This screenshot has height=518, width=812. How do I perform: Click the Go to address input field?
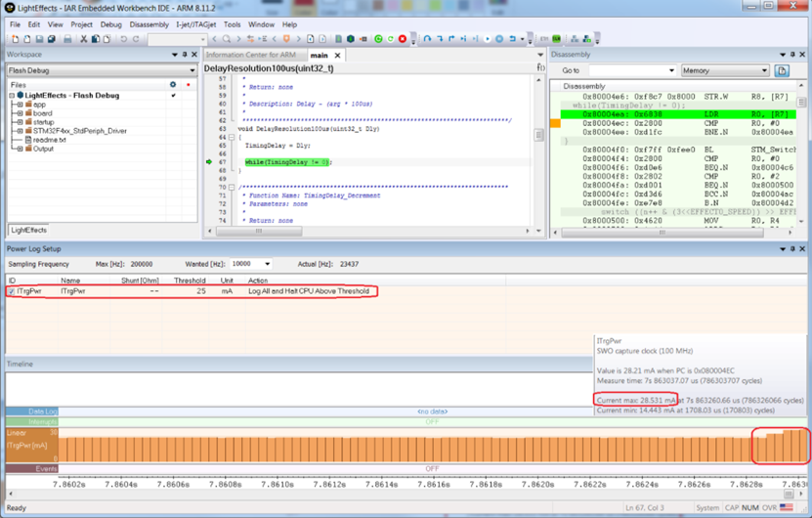pyautogui.click(x=627, y=70)
